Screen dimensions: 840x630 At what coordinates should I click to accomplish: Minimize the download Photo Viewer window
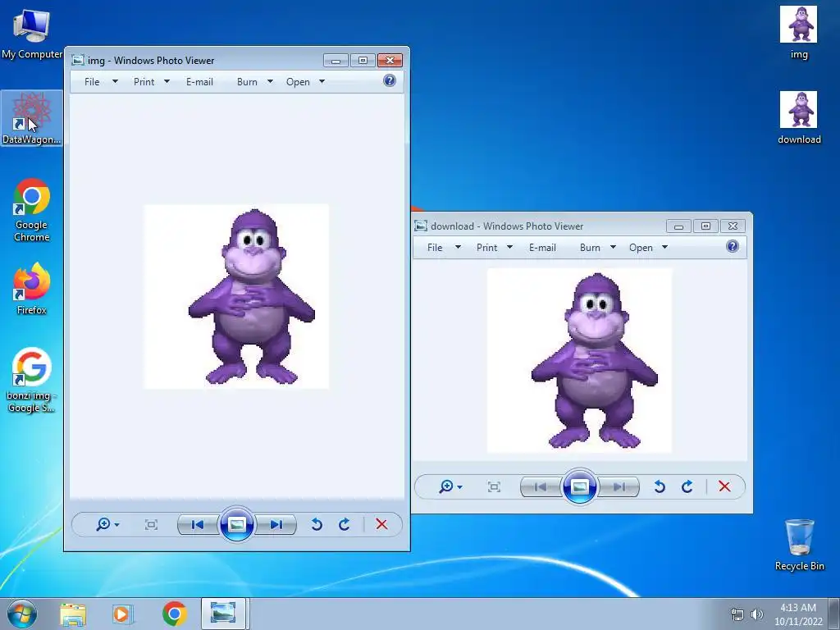click(678, 226)
